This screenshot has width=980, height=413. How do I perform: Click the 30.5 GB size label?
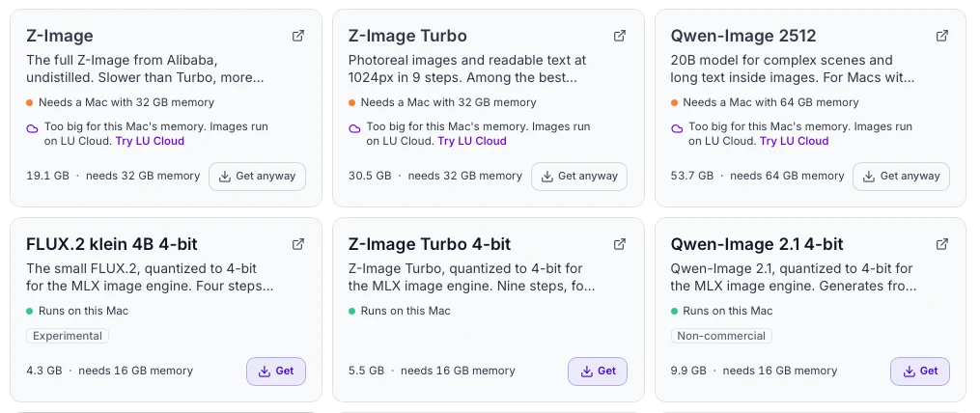[x=370, y=177]
